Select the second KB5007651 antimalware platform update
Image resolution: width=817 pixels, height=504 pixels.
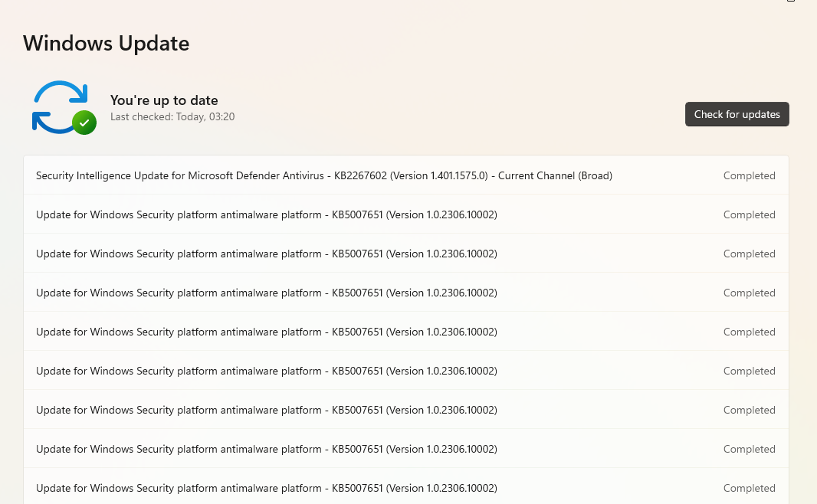tap(266, 254)
